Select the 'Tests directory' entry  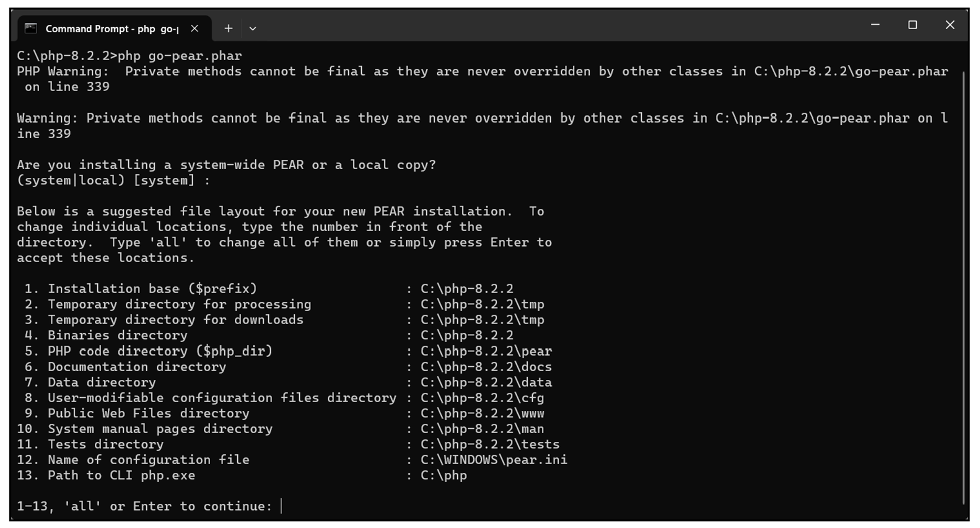click(x=104, y=444)
